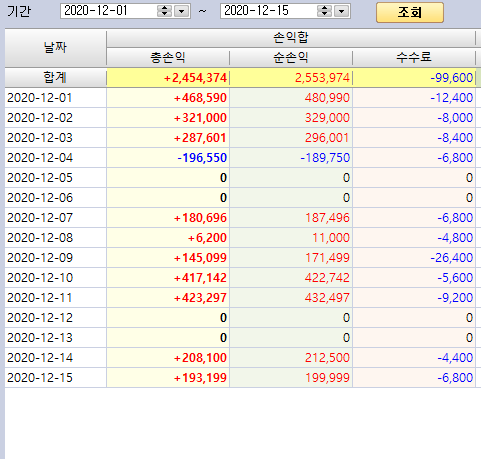Click the 손익합 group header
Viewport: 481px width, 459px height.
coord(291,38)
